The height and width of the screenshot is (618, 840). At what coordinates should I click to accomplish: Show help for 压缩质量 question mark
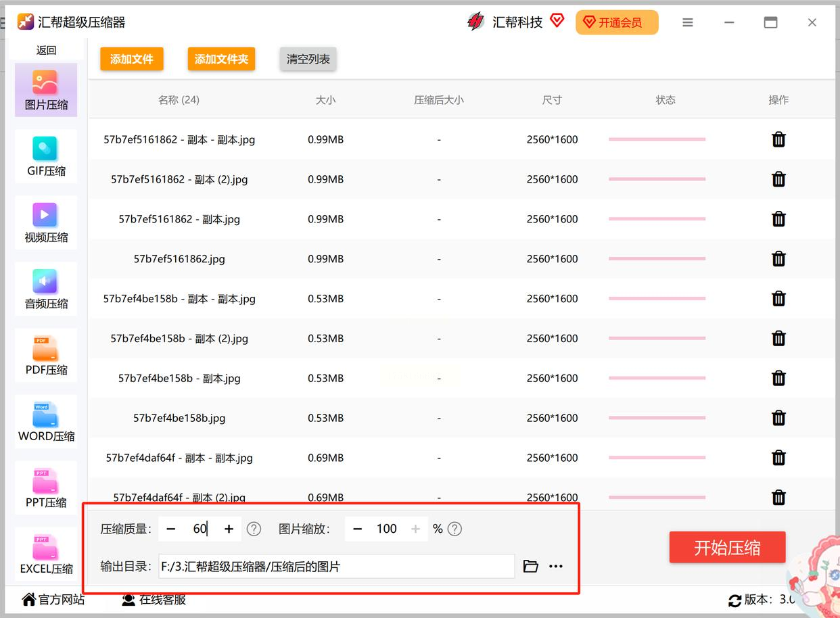pyautogui.click(x=254, y=529)
